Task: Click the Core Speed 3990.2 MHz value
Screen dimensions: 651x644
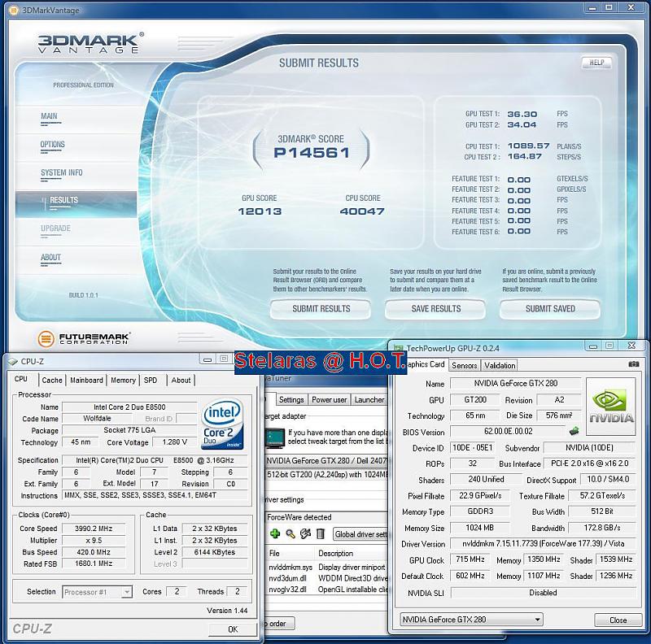Action: click(x=94, y=529)
